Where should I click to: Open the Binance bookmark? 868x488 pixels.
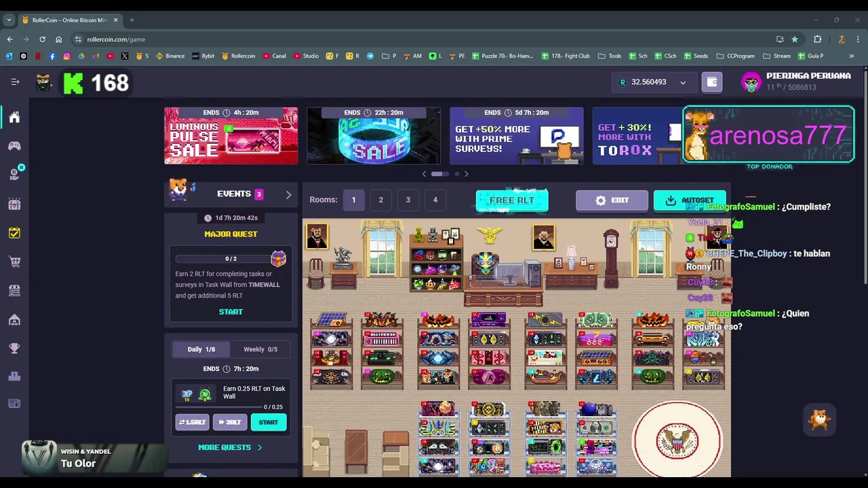[170, 56]
